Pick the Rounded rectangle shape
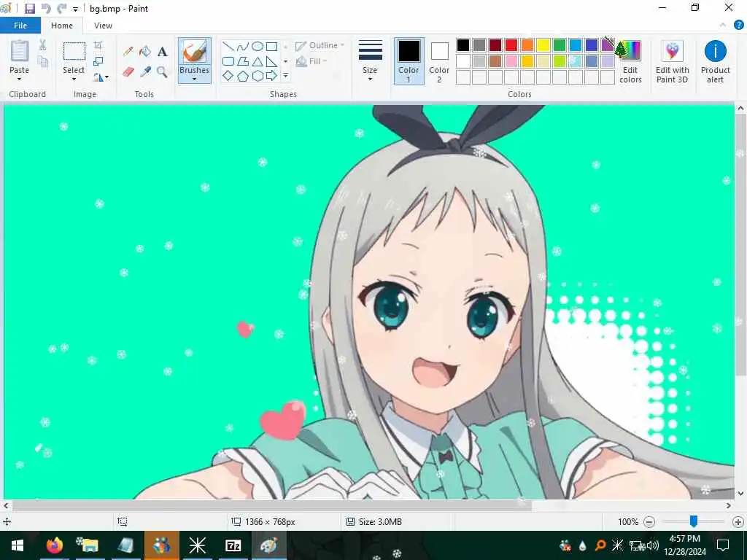 (x=228, y=61)
